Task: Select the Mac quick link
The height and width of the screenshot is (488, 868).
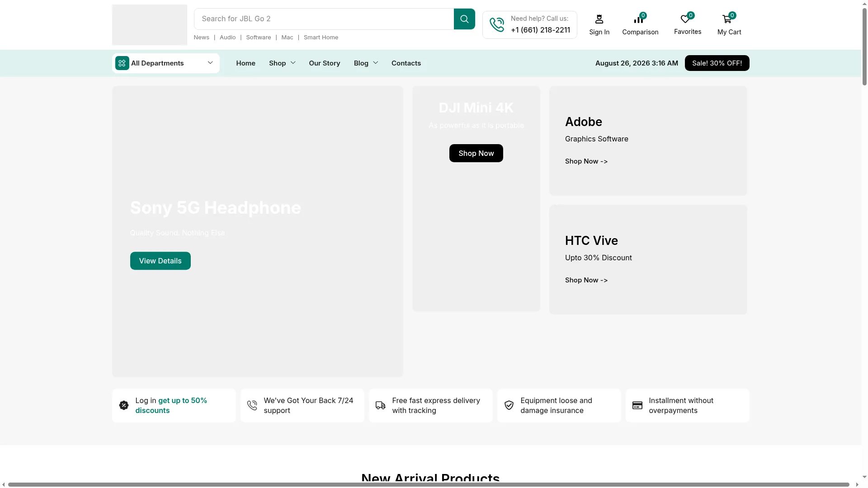Action: coord(288,38)
